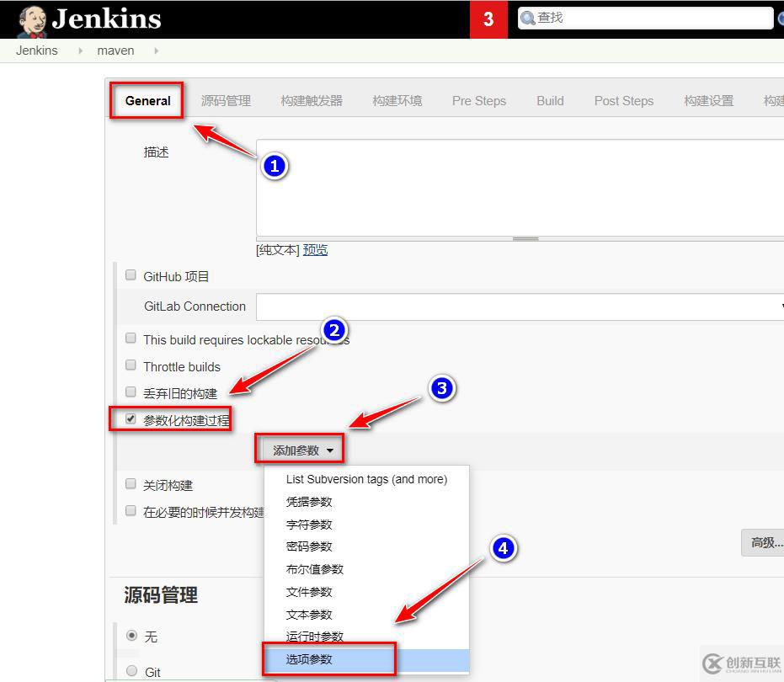Screen dimensions: 784x682
Task: Click the arrow after maven breadcrumb
Action: coord(157,51)
